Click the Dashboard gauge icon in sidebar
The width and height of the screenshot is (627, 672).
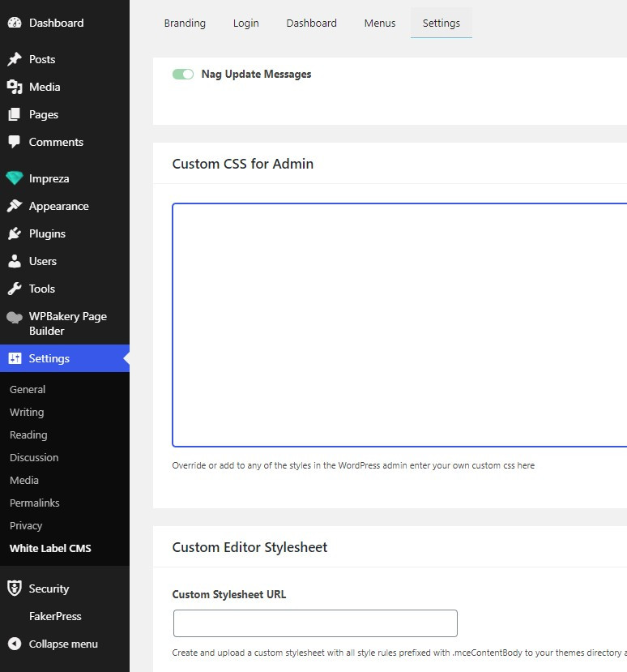15,24
